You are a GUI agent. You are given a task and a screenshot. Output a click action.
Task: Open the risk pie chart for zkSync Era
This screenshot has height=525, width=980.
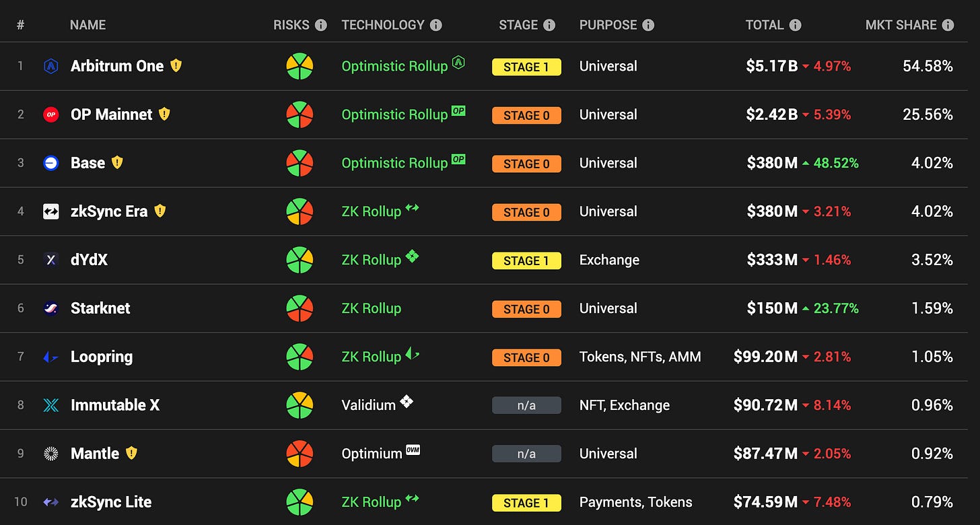[300, 211]
